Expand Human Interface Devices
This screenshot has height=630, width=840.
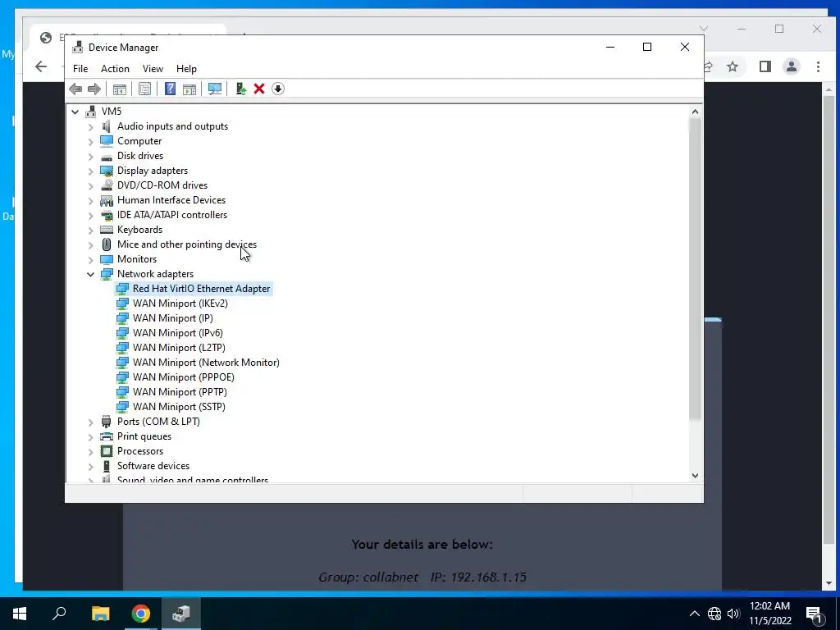click(x=90, y=200)
